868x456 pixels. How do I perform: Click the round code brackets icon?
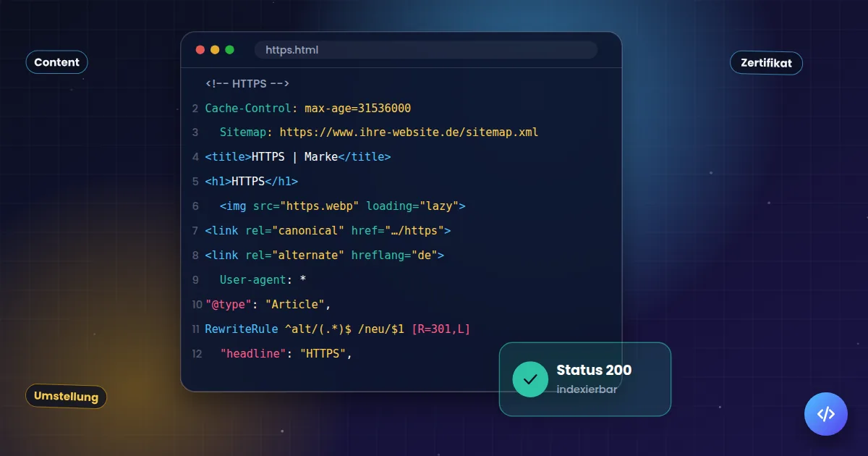coord(826,414)
